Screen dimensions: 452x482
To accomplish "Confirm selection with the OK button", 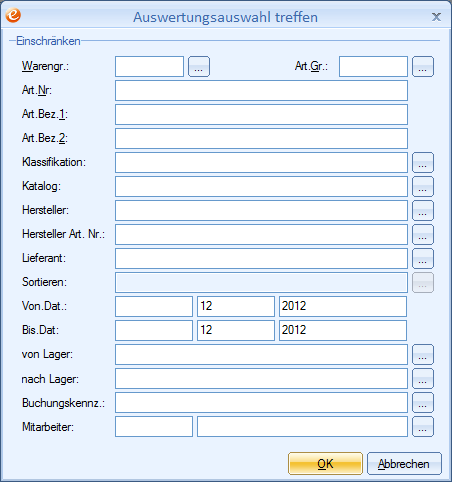I will [325, 463].
